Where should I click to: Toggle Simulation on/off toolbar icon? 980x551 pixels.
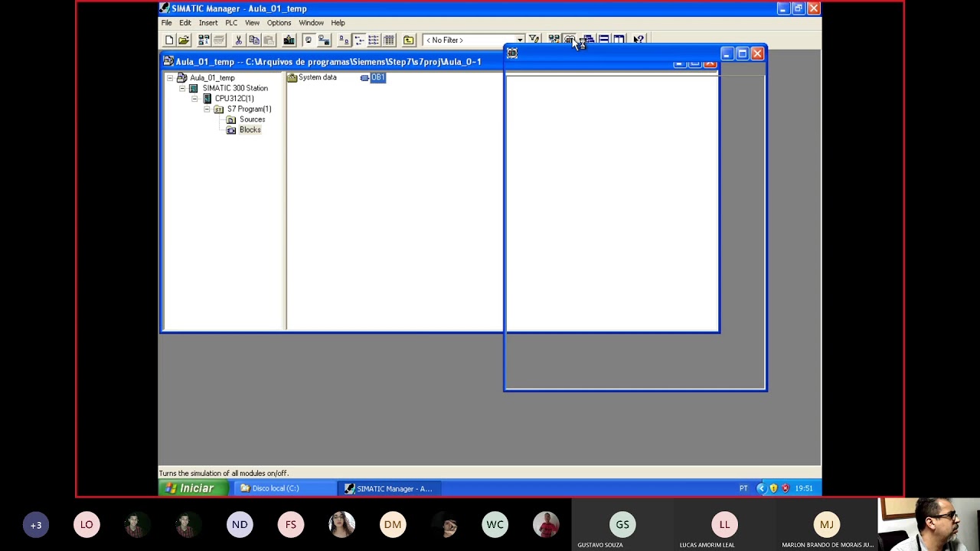tap(570, 40)
